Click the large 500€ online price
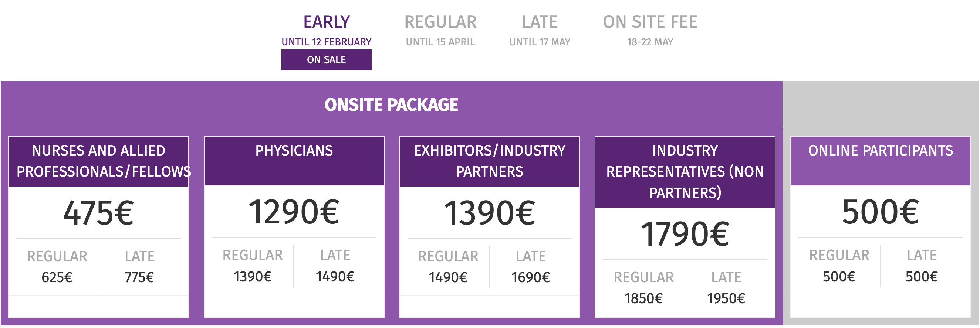Image resolution: width=980 pixels, height=328 pixels. pyautogui.click(x=880, y=212)
